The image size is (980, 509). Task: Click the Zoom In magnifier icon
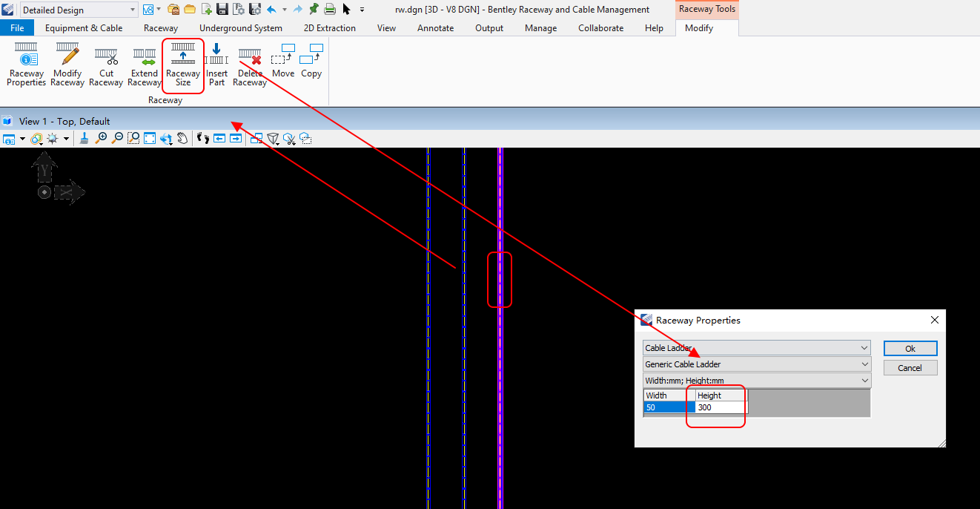point(101,138)
